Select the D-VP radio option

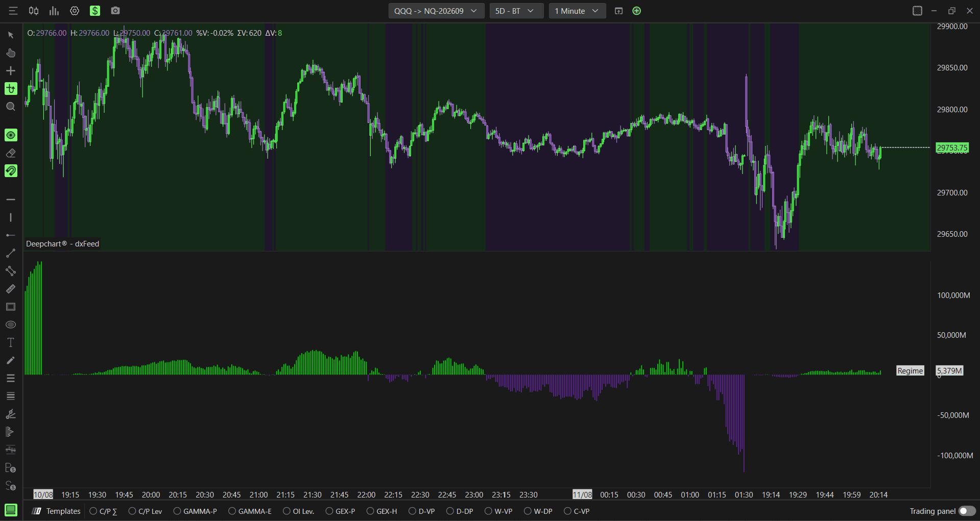coord(421,511)
